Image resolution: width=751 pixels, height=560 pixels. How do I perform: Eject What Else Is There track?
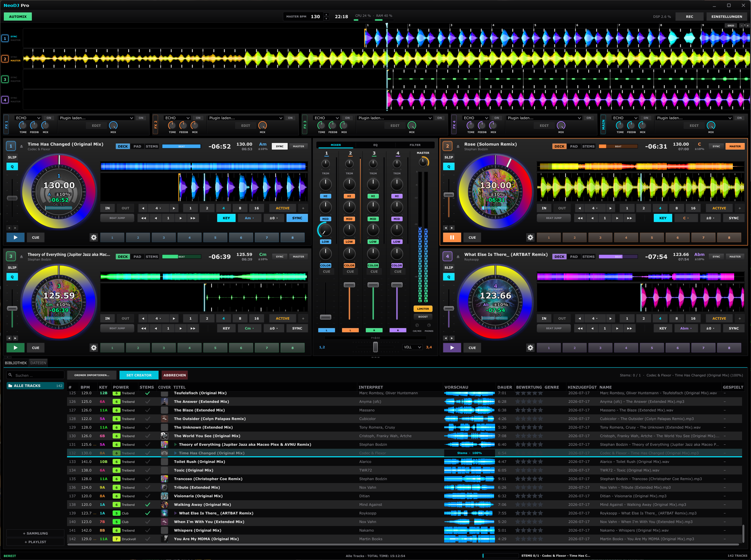[x=458, y=257]
